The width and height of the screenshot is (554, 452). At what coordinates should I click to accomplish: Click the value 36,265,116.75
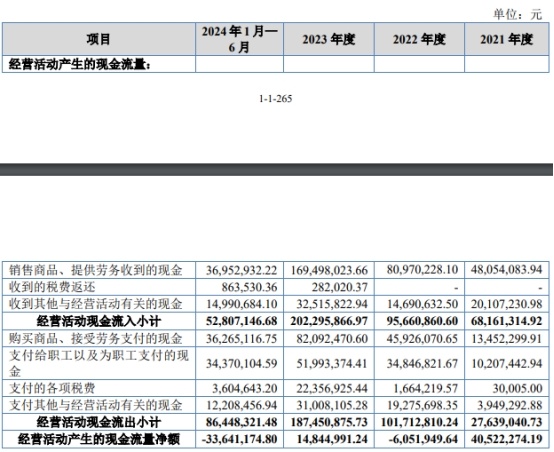(x=242, y=339)
